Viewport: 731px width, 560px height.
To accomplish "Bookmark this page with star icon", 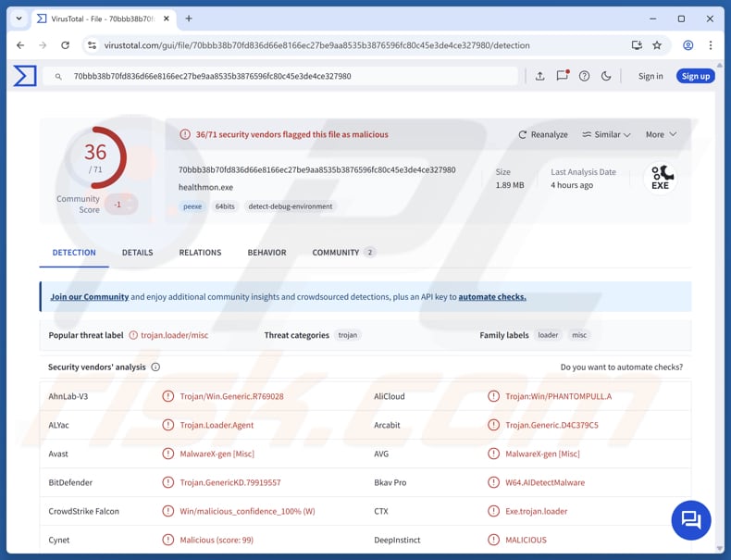I will 657,45.
